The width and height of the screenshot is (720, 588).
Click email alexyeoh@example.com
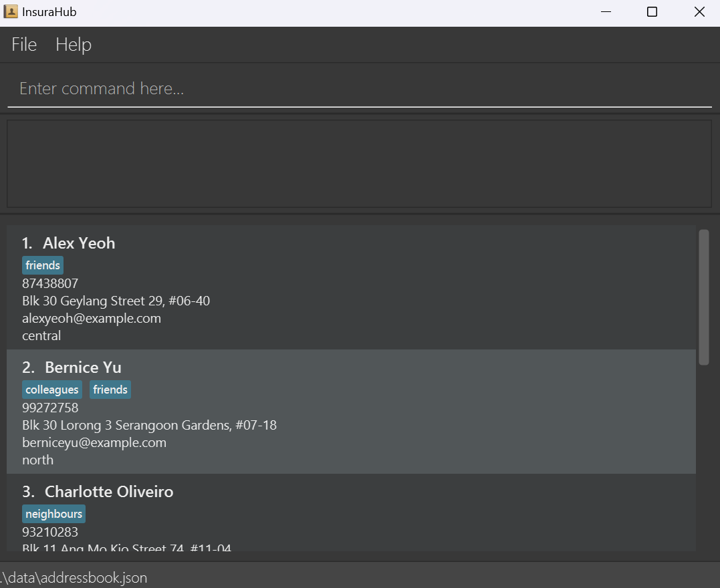click(92, 318)
